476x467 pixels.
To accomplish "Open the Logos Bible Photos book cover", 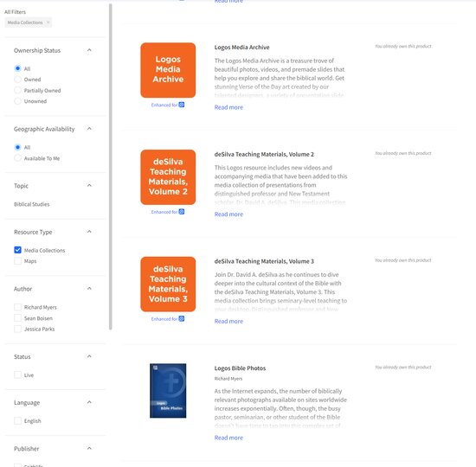I will (168, 391).
